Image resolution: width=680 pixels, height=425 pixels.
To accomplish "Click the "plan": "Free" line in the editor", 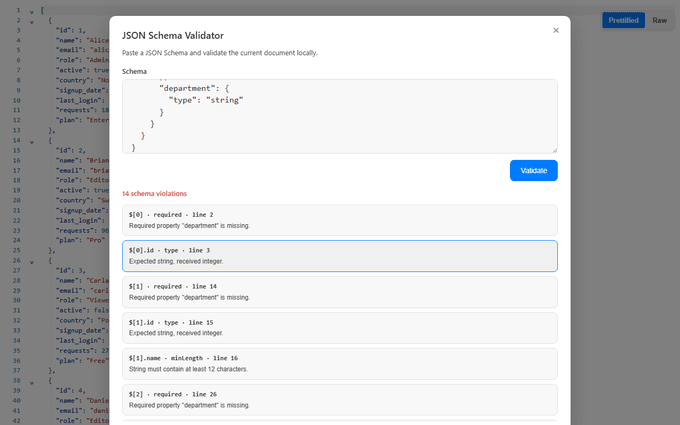I will 82,360.
